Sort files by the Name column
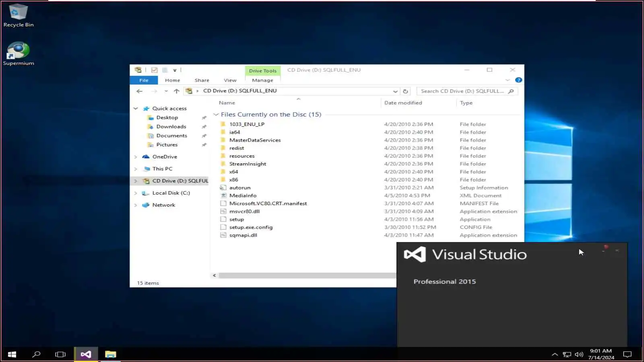The height and width of the screenshot is (362, 644). [x=227, y=103]
